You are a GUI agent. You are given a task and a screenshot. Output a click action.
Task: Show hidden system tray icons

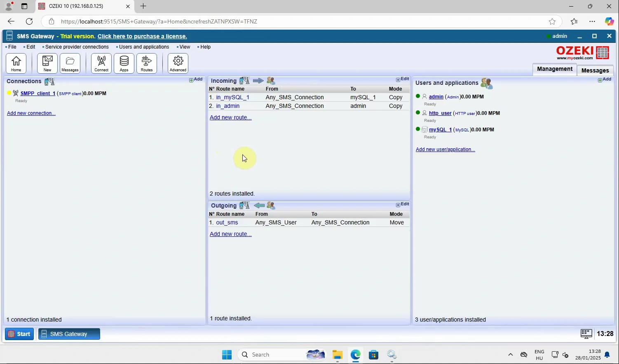coord(511,355)
